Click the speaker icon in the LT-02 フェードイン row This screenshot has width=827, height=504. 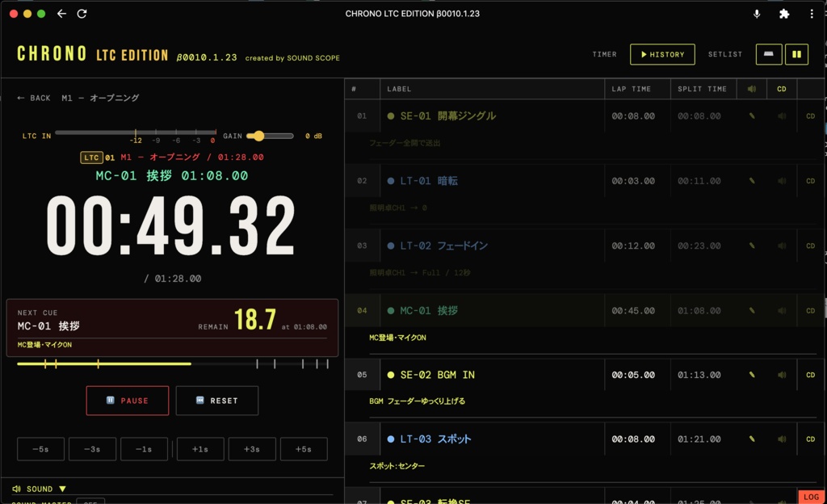pyautogui.click(x=782, y=246)
